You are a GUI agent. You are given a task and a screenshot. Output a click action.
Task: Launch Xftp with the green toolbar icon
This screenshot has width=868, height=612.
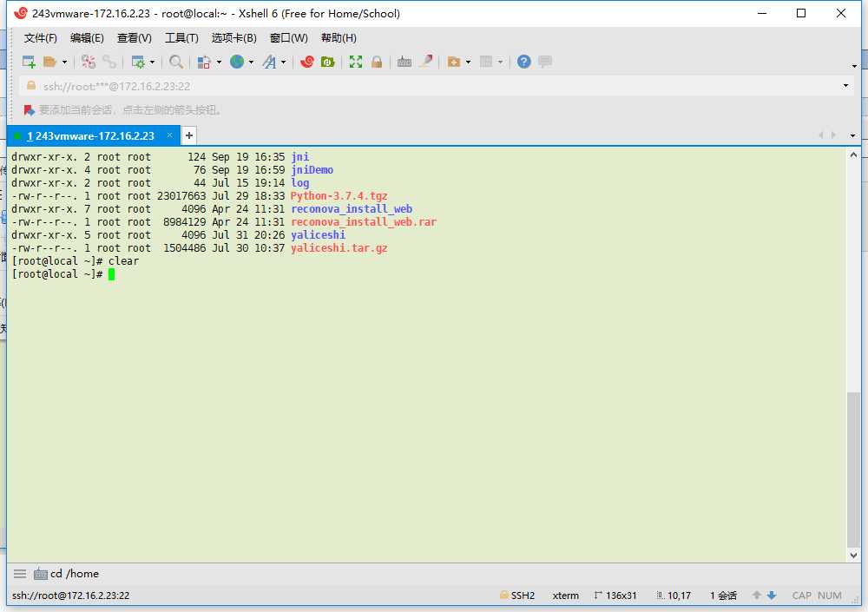pos(327,62)
